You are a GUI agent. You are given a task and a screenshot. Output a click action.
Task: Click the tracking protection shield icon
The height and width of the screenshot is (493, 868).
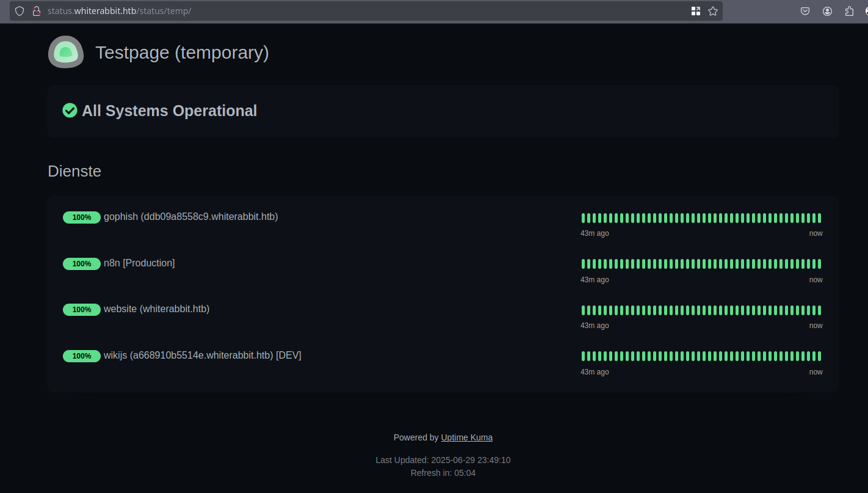click(x=20, y=11)
